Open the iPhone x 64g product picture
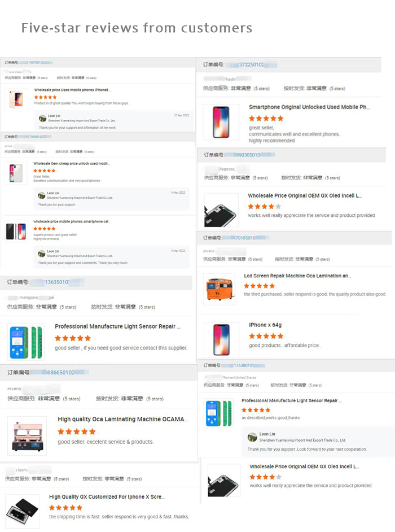 (221, 339)
